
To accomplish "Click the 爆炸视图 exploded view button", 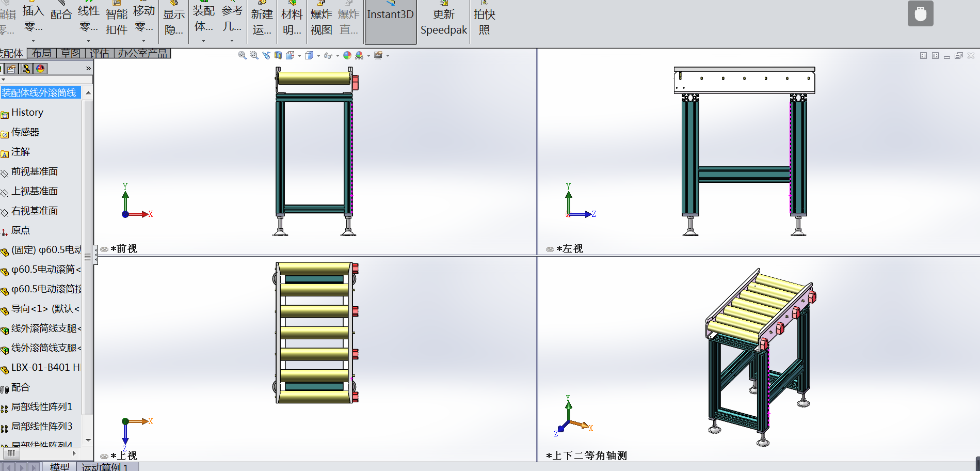I will (x=321, y=21).
